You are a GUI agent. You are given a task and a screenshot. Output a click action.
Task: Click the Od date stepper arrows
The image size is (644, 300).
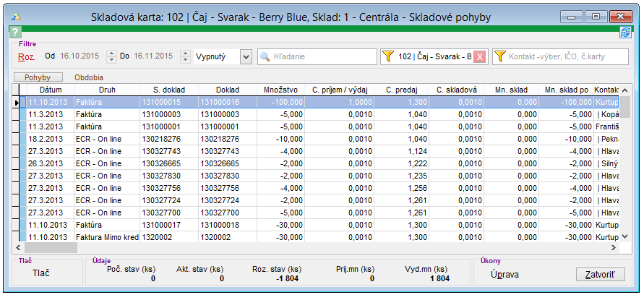coord(111,56)
